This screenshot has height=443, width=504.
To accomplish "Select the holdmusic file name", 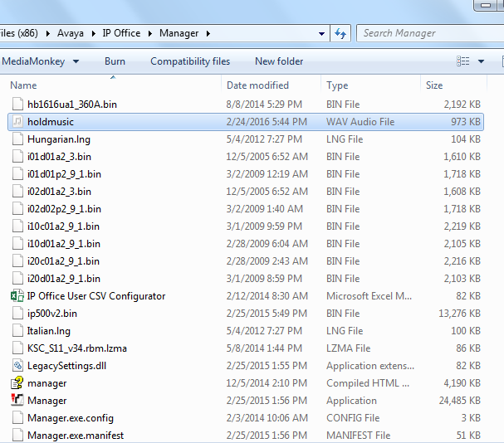I will (x=51, y=122).
